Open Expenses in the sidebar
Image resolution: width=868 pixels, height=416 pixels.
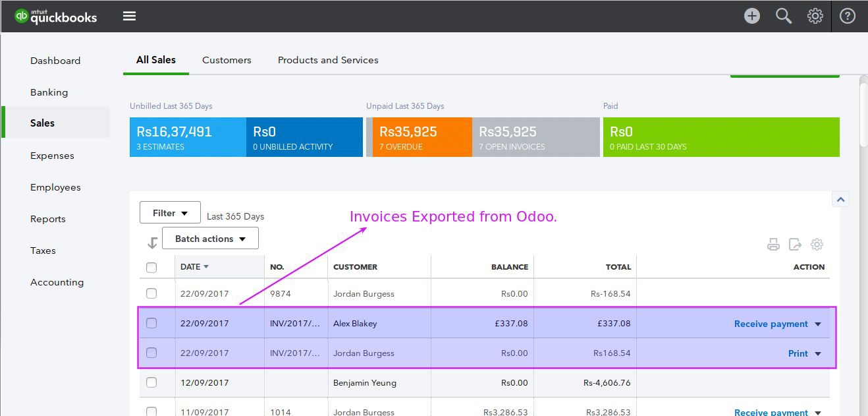point(52,156)
